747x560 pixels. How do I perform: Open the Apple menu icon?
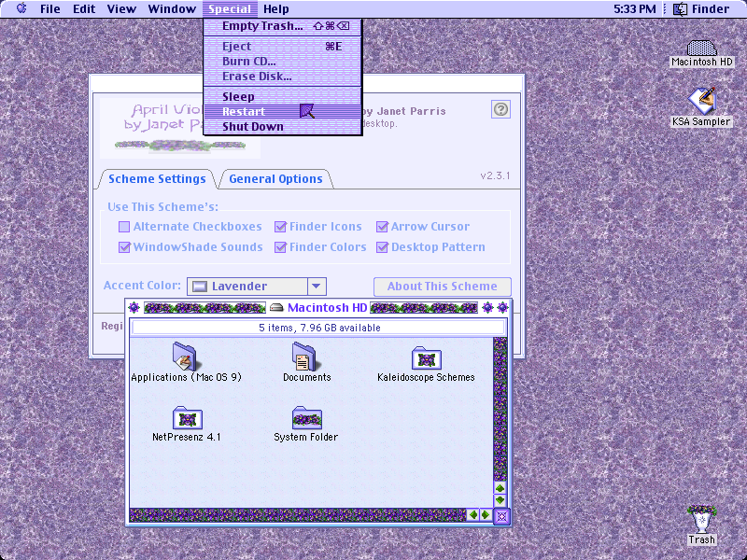21,8
